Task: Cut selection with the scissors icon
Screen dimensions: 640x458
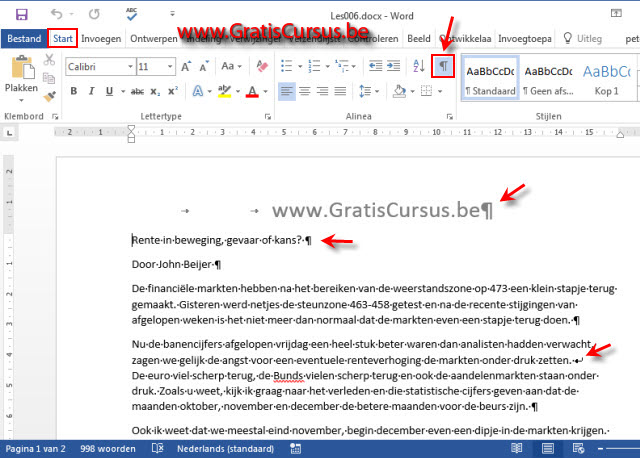Action: [49, 60]
